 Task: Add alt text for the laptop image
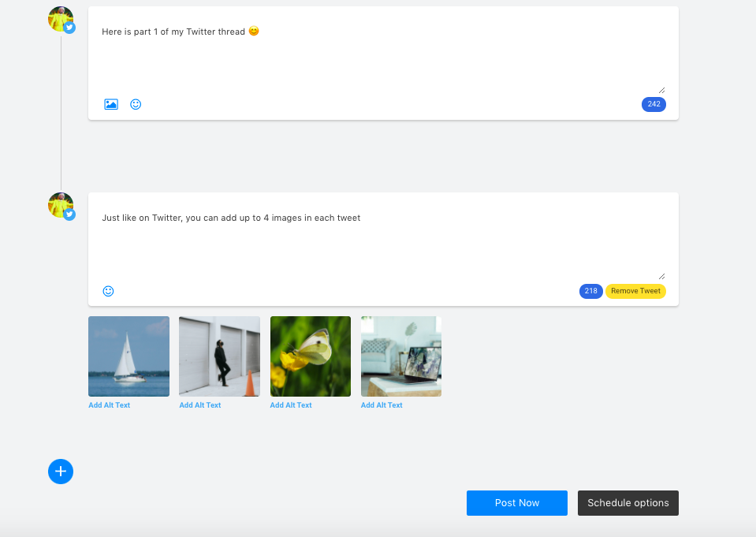(x=381, y=405)
